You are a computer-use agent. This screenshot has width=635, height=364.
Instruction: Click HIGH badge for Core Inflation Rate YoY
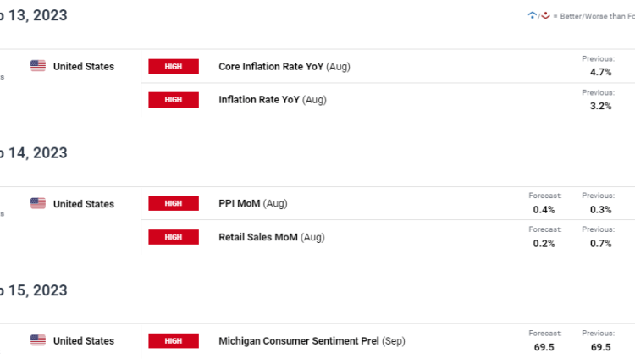(x=174, y=66)
